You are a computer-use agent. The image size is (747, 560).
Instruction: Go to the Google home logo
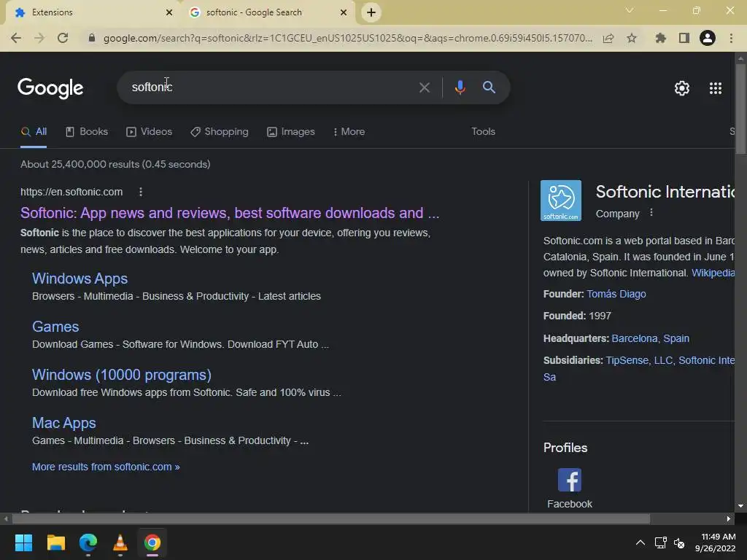pyautogui.click(x=50, y=88)
